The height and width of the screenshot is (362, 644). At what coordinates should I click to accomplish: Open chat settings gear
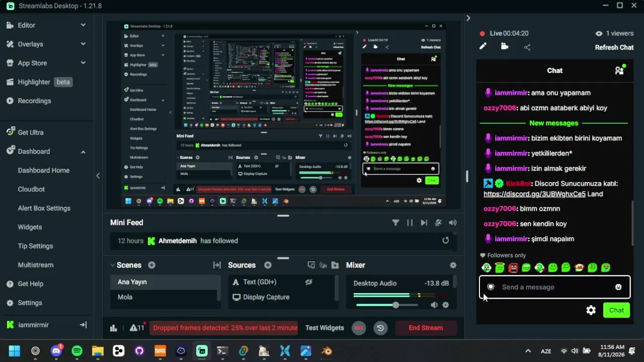(x=591, y=310)
